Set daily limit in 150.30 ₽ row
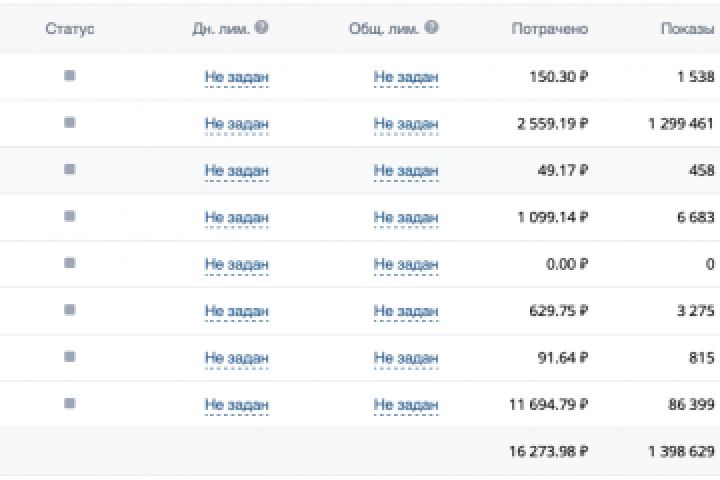The width and height of the screenshot is (720, 480). (x=237, y=77)
